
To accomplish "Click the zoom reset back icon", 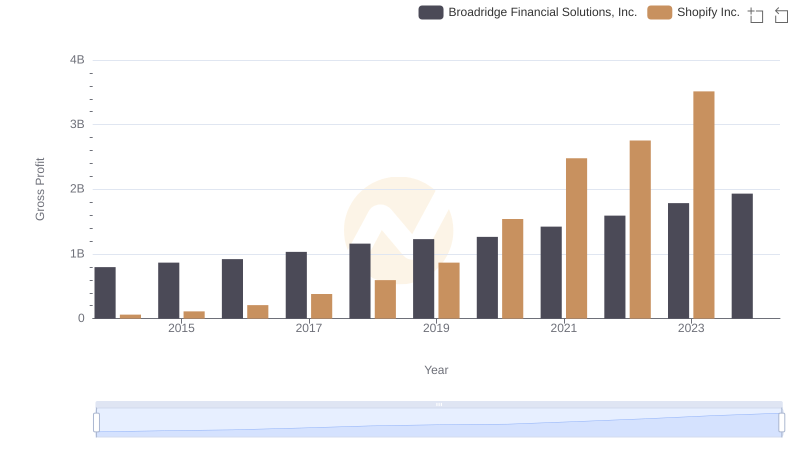I will coord(781,15).
